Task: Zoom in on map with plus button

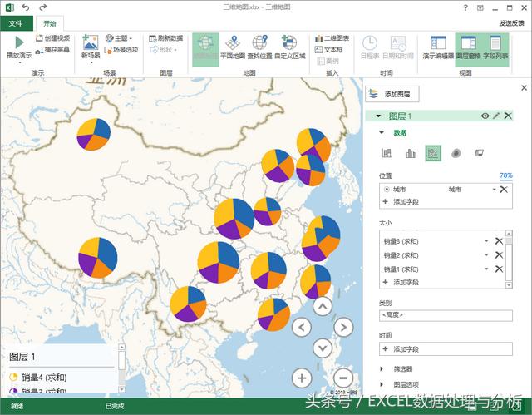Action: (303, 378)
